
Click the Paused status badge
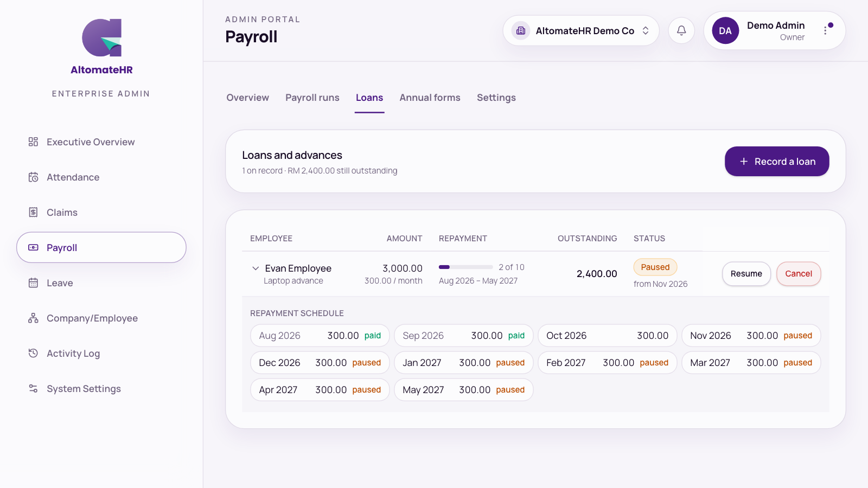click(x=655, y=267)
